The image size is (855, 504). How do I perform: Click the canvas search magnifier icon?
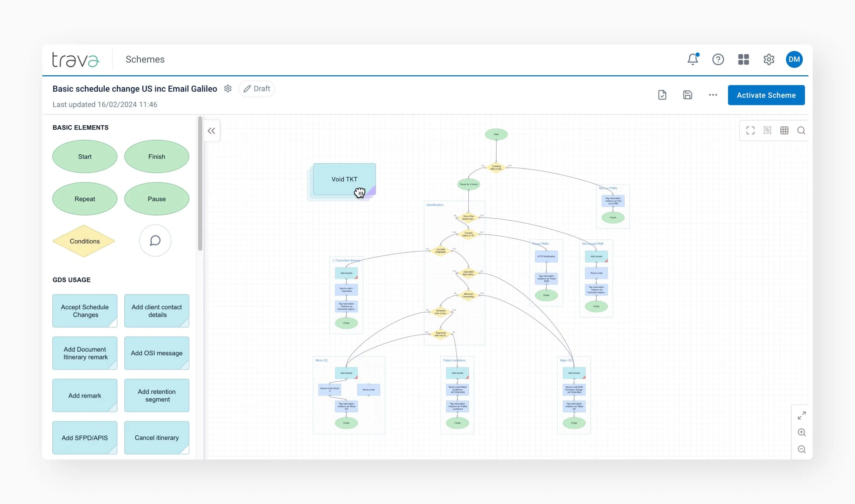click(x=801, y=131)
